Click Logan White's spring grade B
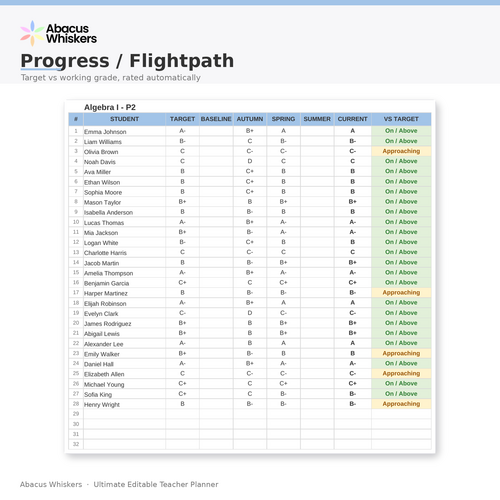The width and height of the screenshot is (500, 500). coord(283,242)
